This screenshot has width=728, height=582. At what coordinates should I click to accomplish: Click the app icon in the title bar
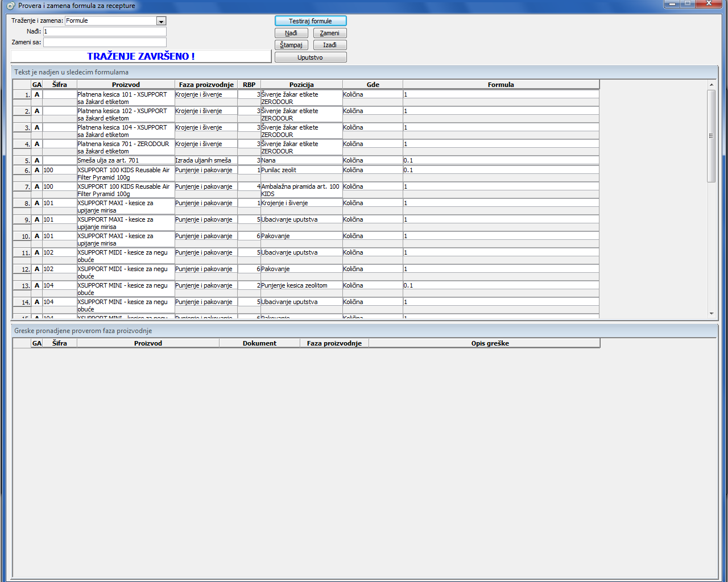[10, 6]
